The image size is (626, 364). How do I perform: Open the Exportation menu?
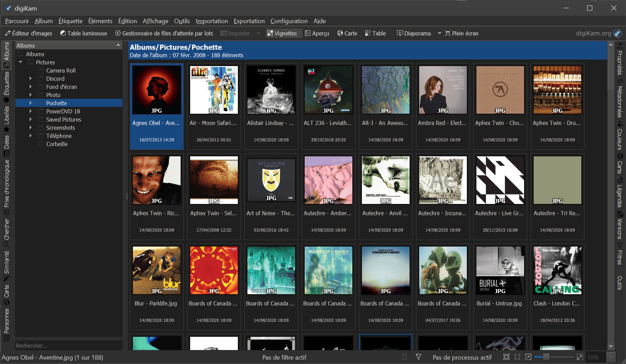coord(249,21)
